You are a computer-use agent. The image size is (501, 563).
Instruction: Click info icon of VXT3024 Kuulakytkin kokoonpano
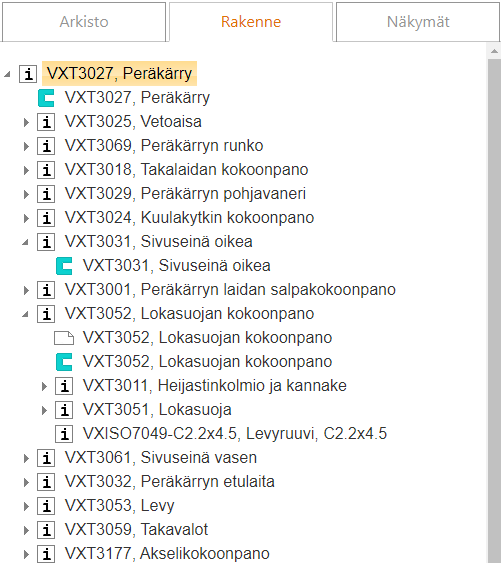click(x=46, y=218)
